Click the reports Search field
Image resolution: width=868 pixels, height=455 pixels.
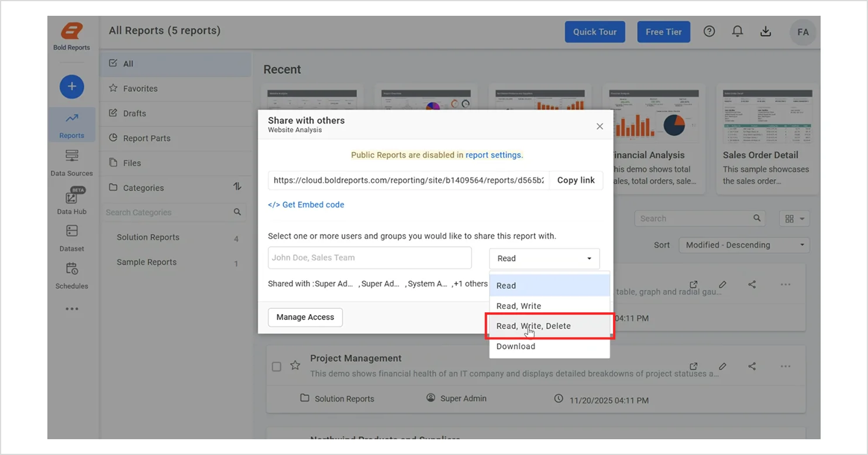click(x=694, y=218)
